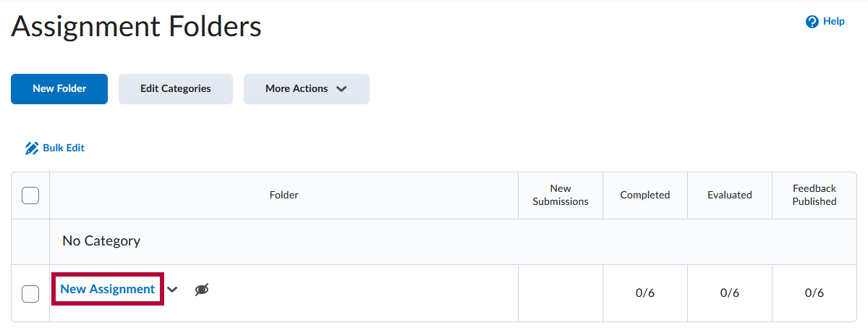This screenshot has width=868, height=328.
Task: Open Edit Categories
Action: coord(176,88)
